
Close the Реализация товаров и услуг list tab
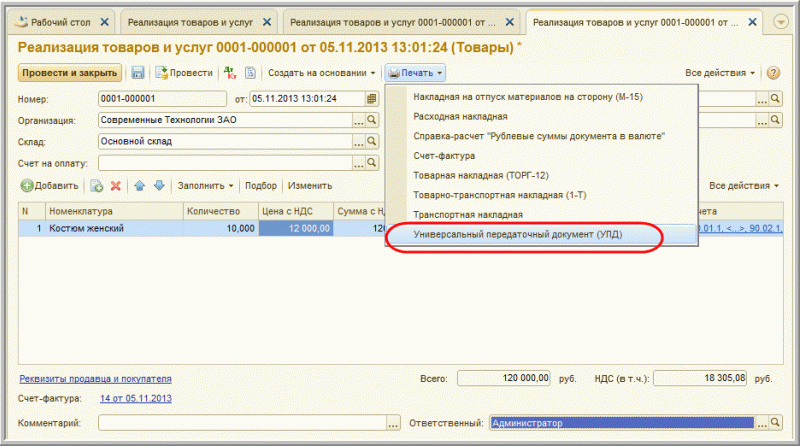[267, 22]
